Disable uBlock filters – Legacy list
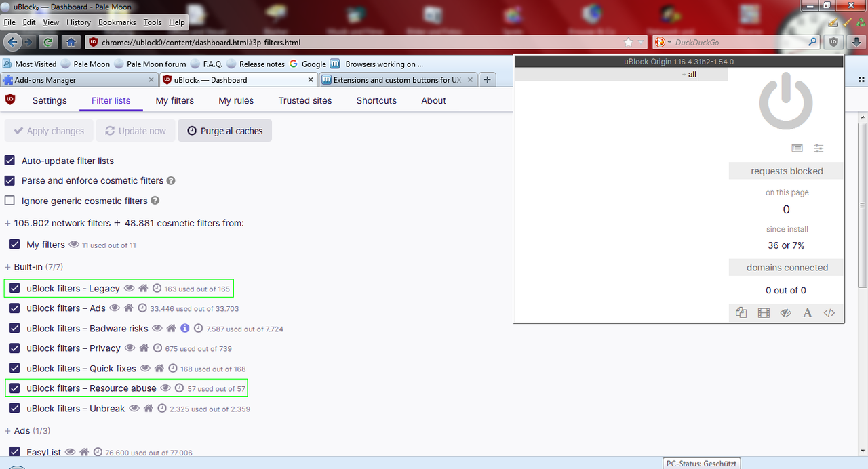 point(15,288)
